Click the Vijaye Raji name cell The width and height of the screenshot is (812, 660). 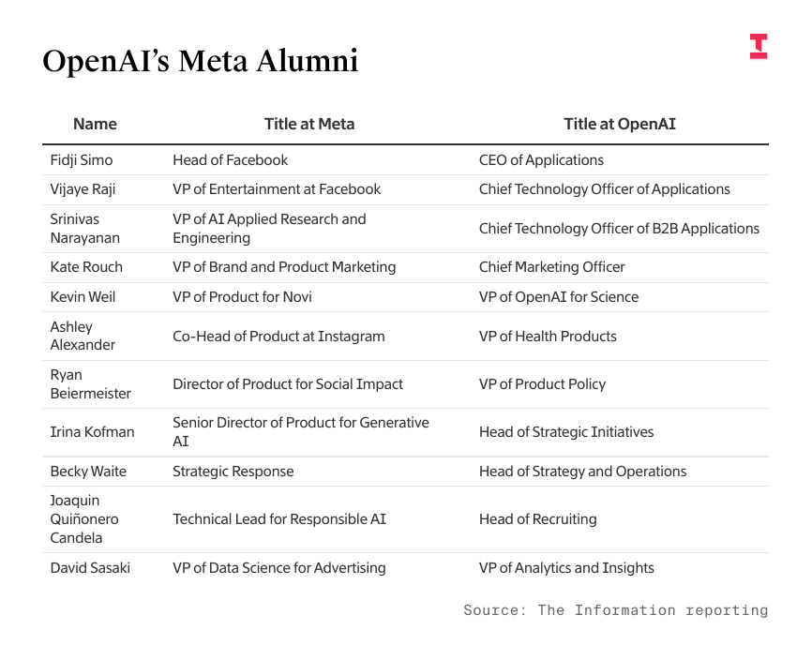pos(83,189)
